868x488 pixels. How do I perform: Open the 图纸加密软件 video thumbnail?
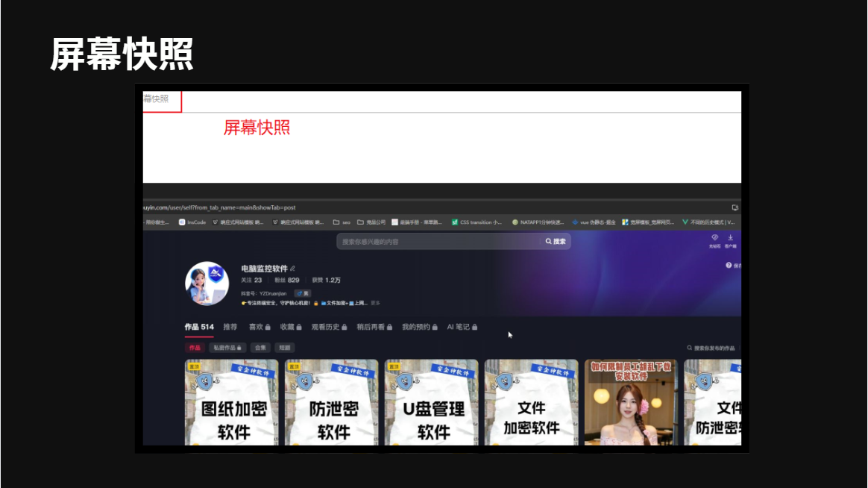[231, 402]
